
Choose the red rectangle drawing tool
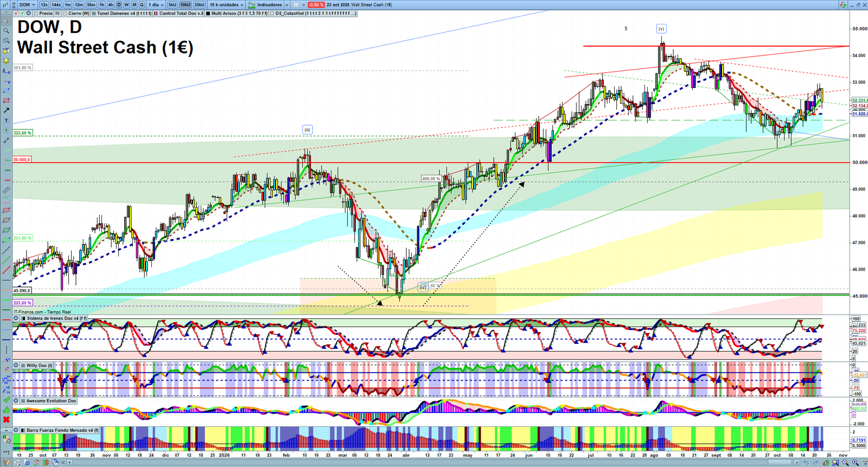point(6,100)
